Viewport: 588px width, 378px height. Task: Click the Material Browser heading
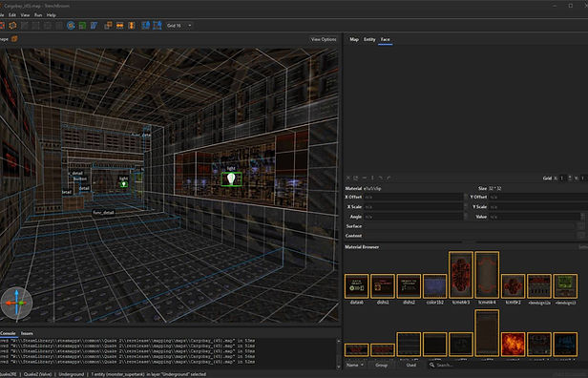[362, 246]
